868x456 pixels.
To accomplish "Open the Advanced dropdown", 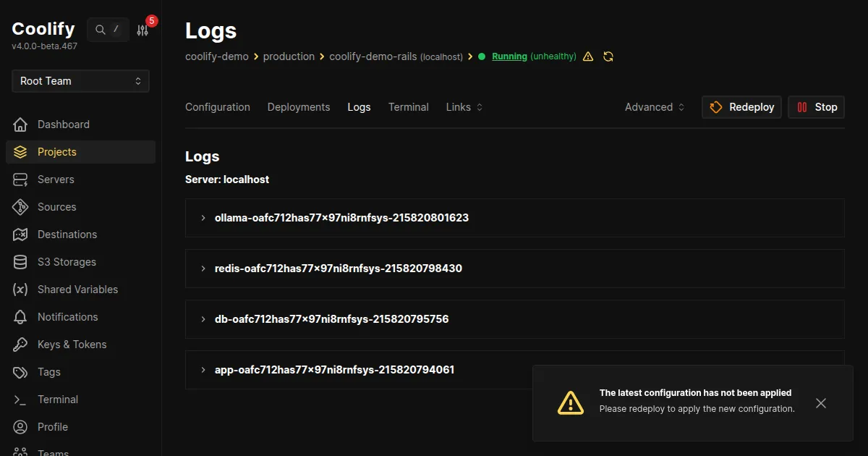I will [653, 106].
